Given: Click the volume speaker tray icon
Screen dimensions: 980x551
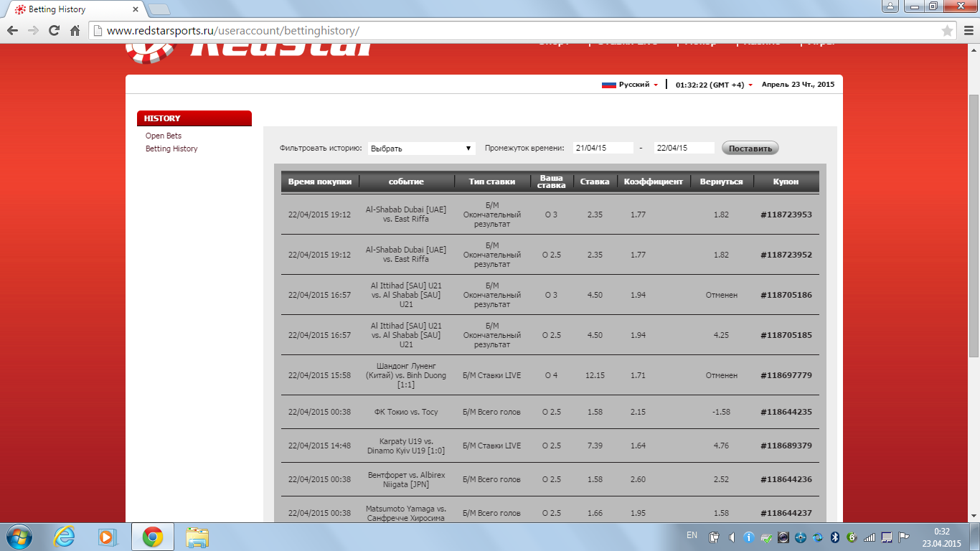Looking at the screenshot, I should [x=731, y=537].
